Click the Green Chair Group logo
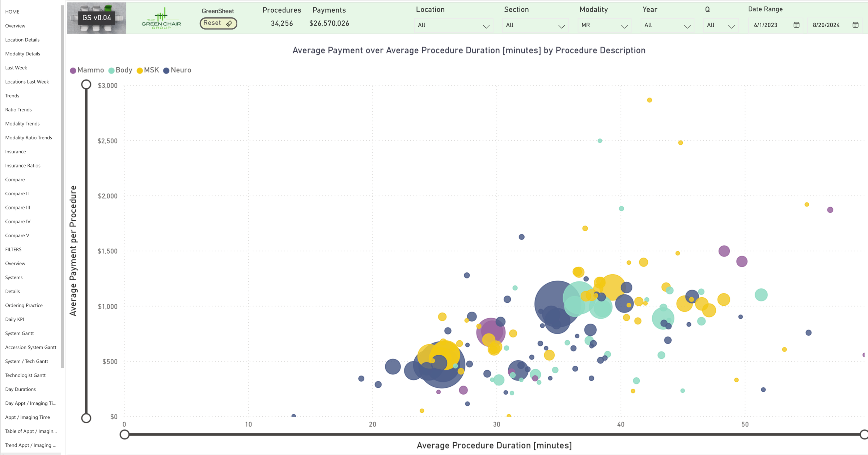868x455 pixels. pos(161,18)
